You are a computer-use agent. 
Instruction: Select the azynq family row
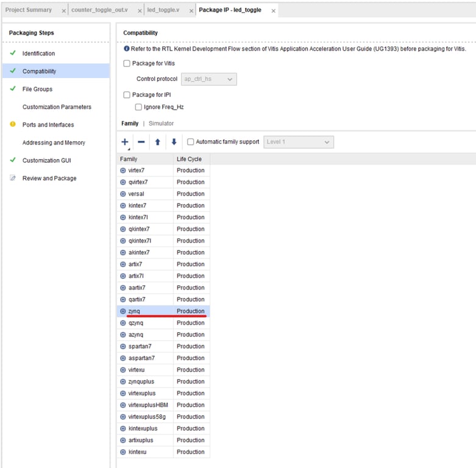point(163,335)
